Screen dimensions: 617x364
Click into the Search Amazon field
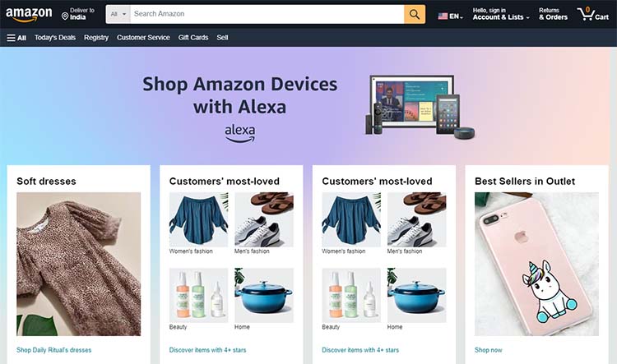(267, 14)
